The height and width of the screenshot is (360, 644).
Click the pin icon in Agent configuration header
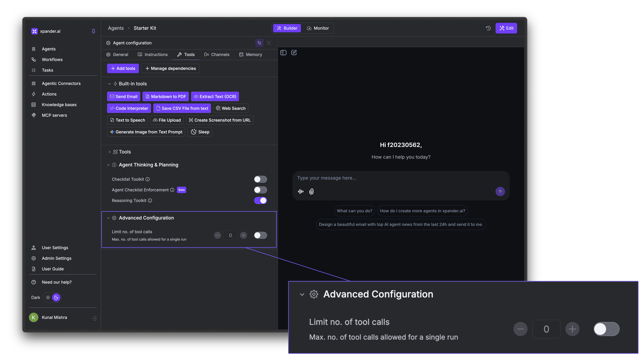click(259, 43)
